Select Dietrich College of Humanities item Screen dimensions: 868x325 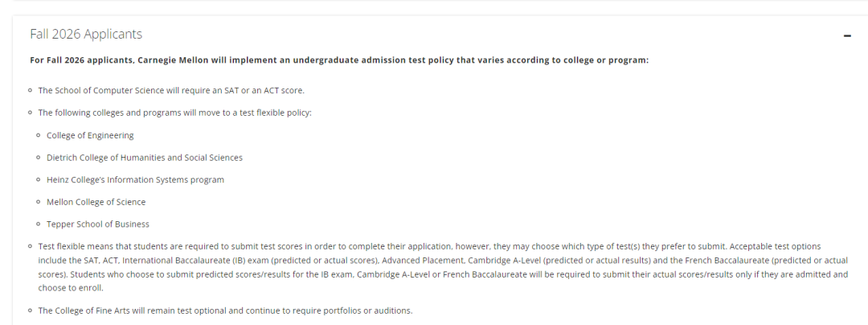pos(145,157)
